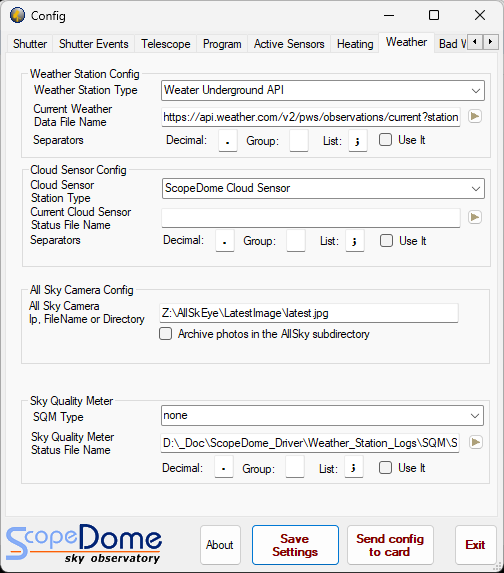The image size is (504, 573).
Task: Click the All Sky Camera path field
Action: point(309,313)
